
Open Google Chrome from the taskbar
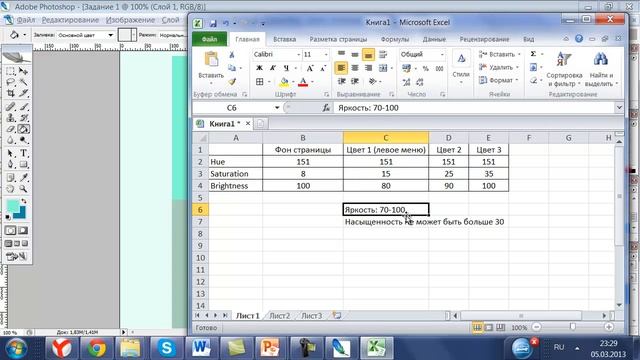[x=96, y=348]
